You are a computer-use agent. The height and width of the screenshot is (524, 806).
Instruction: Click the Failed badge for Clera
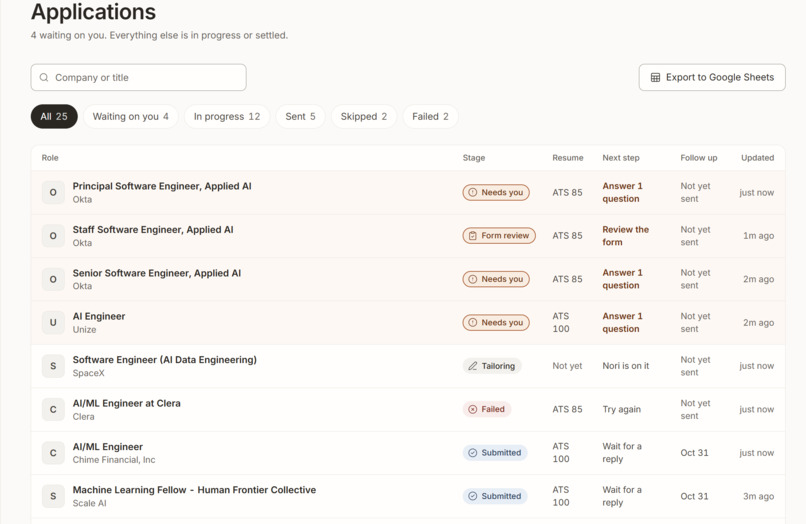(x=487, y=409)
